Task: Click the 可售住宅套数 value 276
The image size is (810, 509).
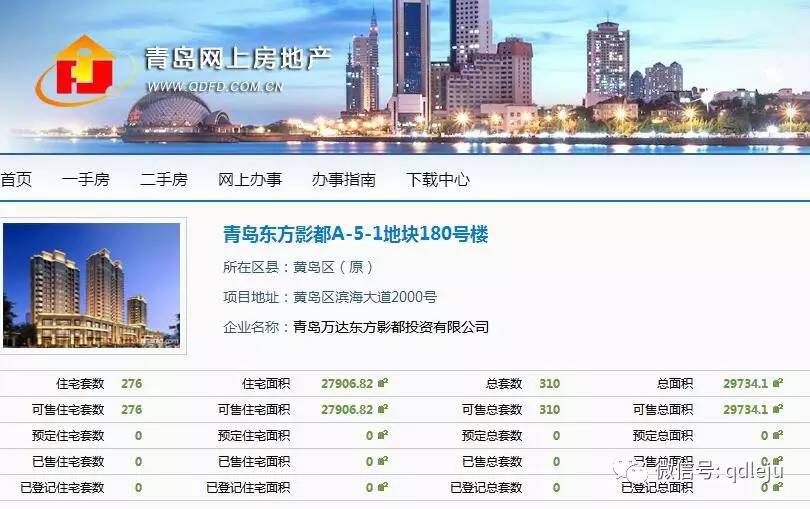Action: pos(132,409)
